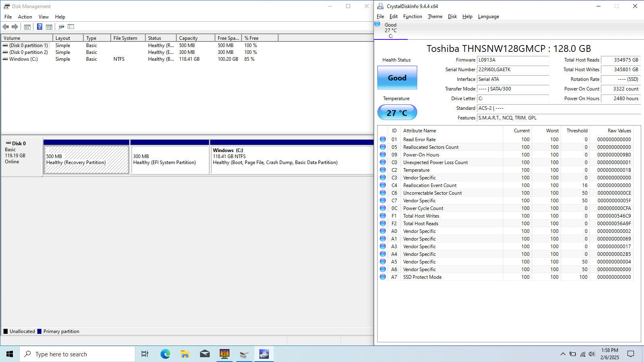
Task: Click the Back arrow in Disk Management
Action: click(6, 27)
